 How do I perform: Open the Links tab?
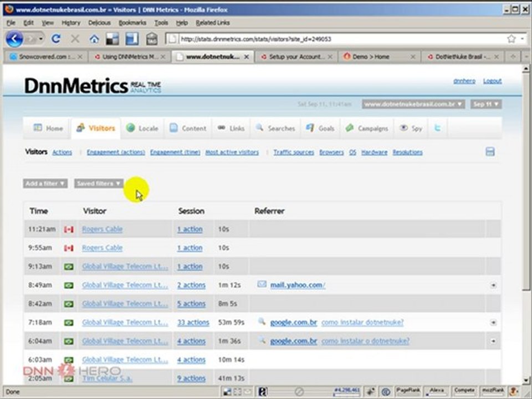[231, 128]
